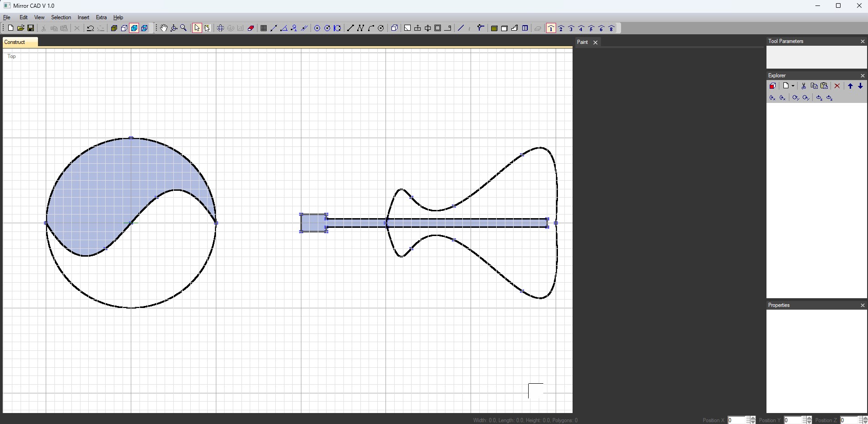Click the magnifier zoom tool
The height and width of the screenshot is (424, 868).
tap(184, 28)
